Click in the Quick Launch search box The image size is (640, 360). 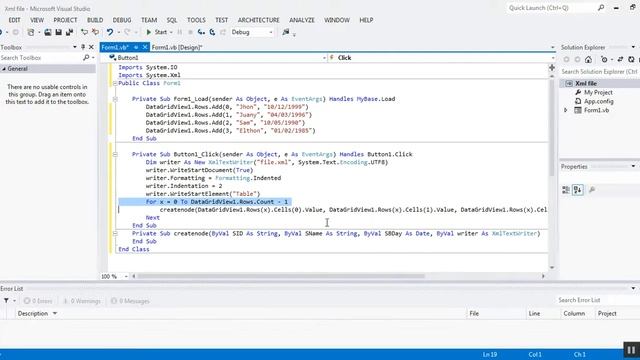click(x=551, y=8)
